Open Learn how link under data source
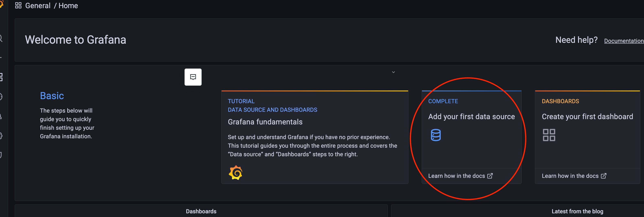Screen dimensions: 644x217 (x=460, y=176)
